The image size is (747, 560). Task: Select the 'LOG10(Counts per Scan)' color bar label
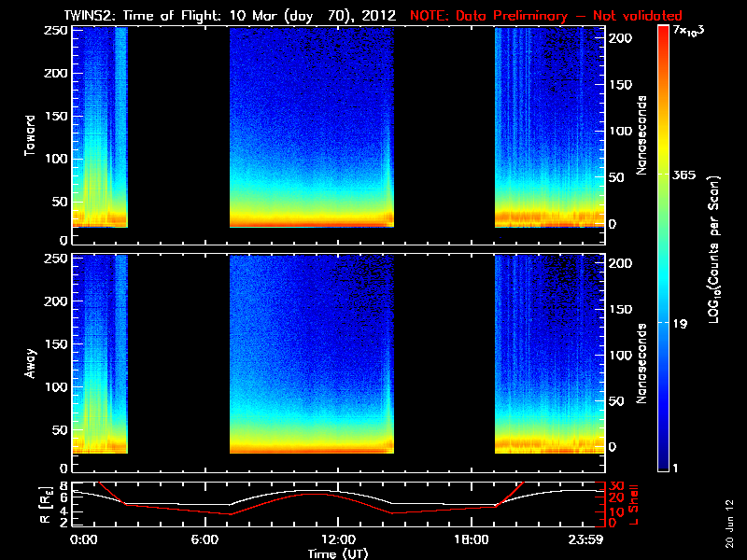[713, 249]
